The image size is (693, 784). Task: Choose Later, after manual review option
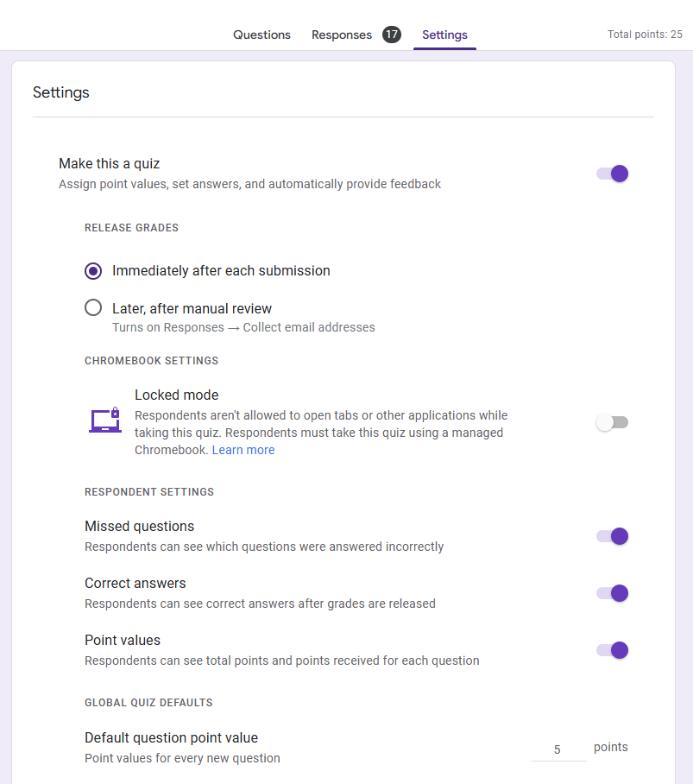(93, 308)
